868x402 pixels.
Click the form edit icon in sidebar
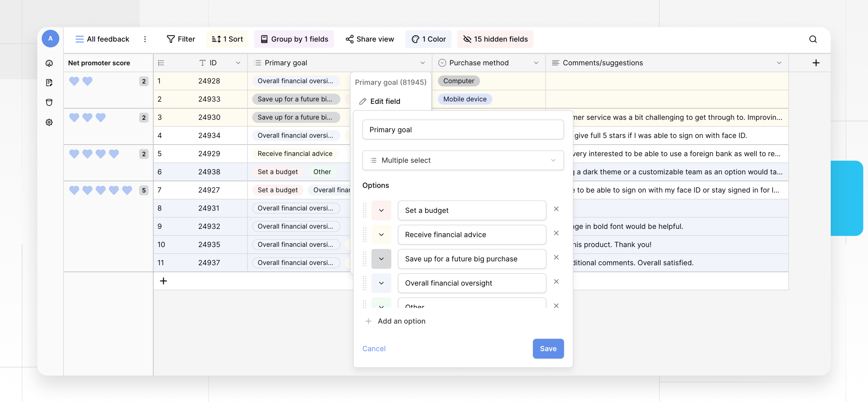pos(49,83)
